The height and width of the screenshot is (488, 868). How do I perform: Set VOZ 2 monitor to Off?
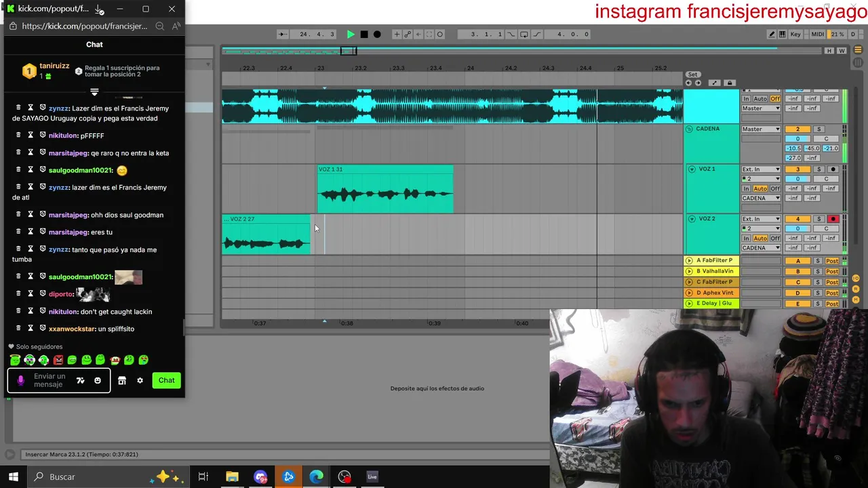coord(775,239)
